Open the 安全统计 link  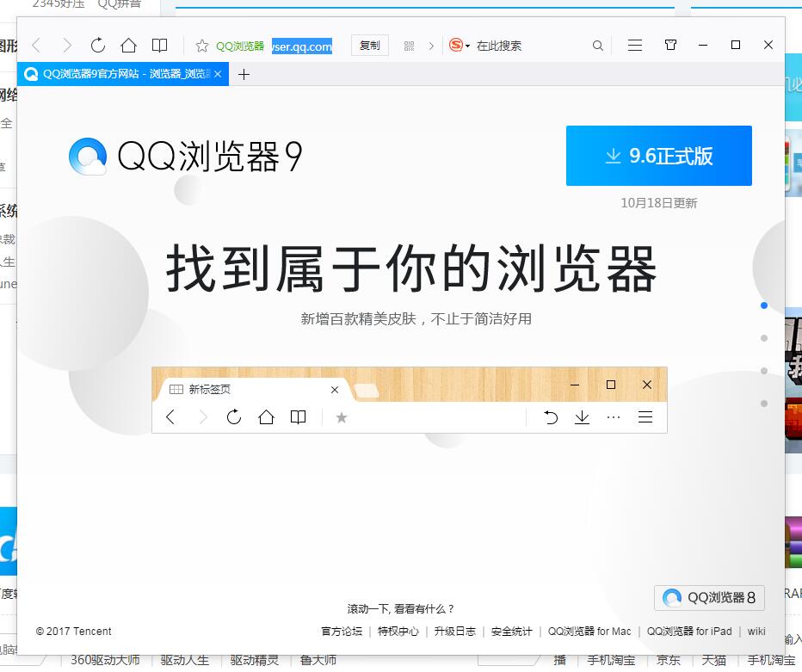pyautogui.click(x=511, y=631)
